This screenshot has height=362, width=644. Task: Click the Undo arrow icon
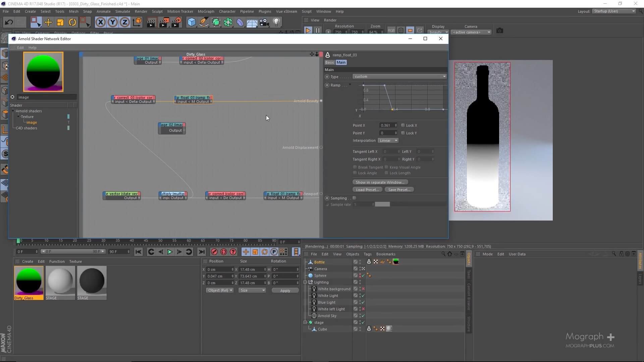pos(9,22)
